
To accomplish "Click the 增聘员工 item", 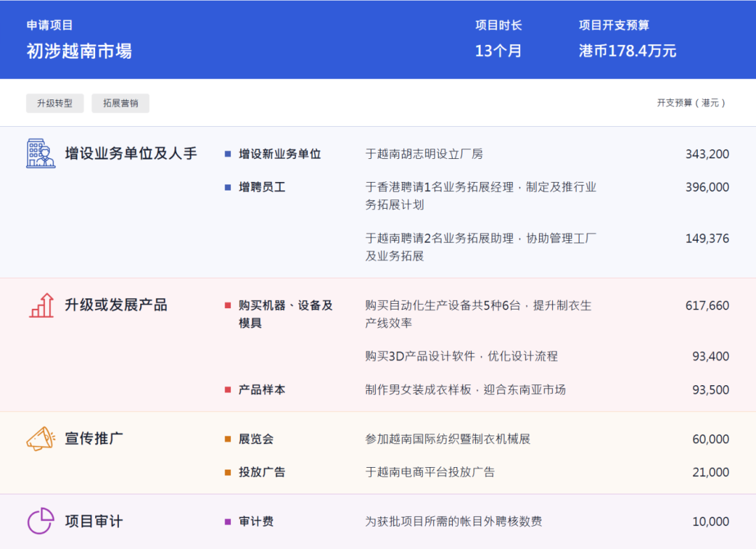I will [262, 187].
